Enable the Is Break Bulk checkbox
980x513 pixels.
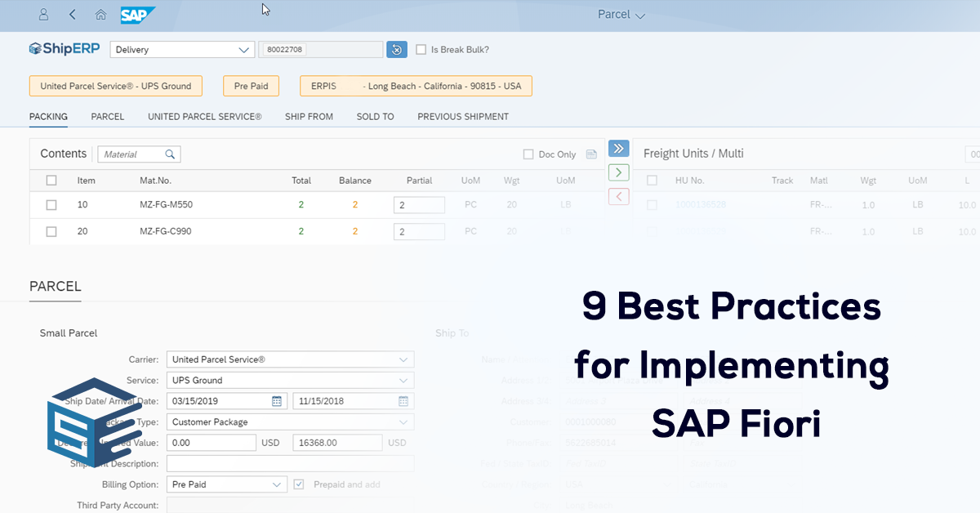(x=421, y=49)
